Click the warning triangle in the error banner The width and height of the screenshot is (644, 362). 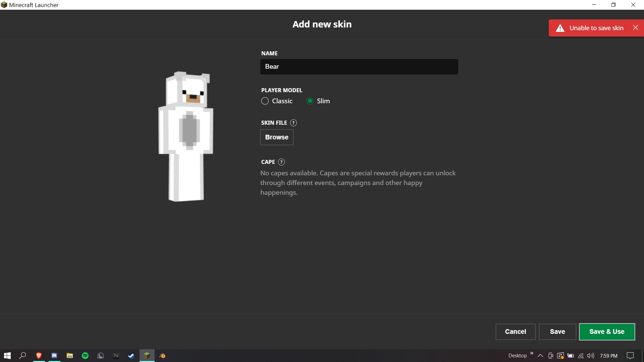click(560, 28)
